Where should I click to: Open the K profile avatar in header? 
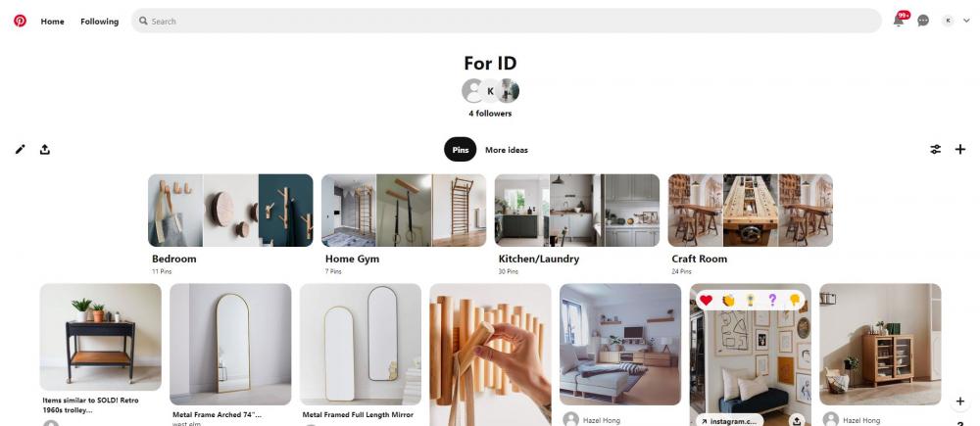pyautogui.click(x=948, y=21)
